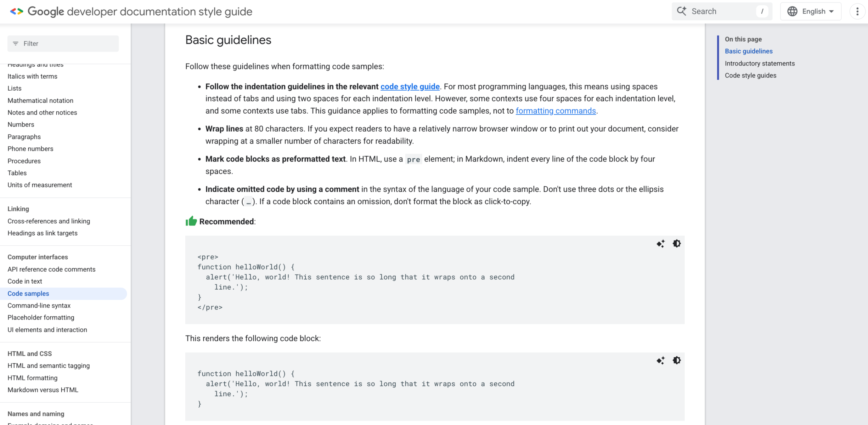
Task: Click the HTML and CSS section heading
Action: (x=30, y=354)
